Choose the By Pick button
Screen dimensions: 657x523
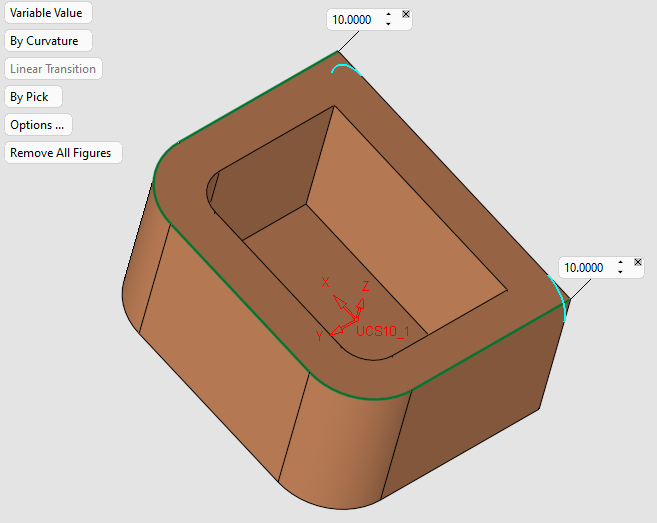pyautogui.click(x=31, y=97)
